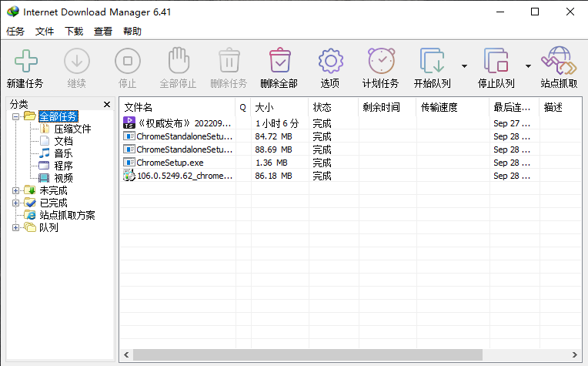Click the 1.36 MB size cell
Viewport: 588px width, 366px height.
tap(272, 163)
